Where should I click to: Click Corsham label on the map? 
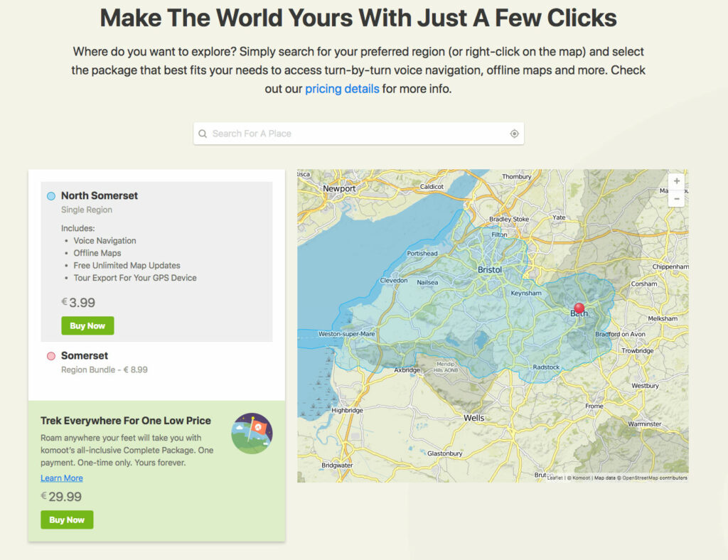pos(644,284)
